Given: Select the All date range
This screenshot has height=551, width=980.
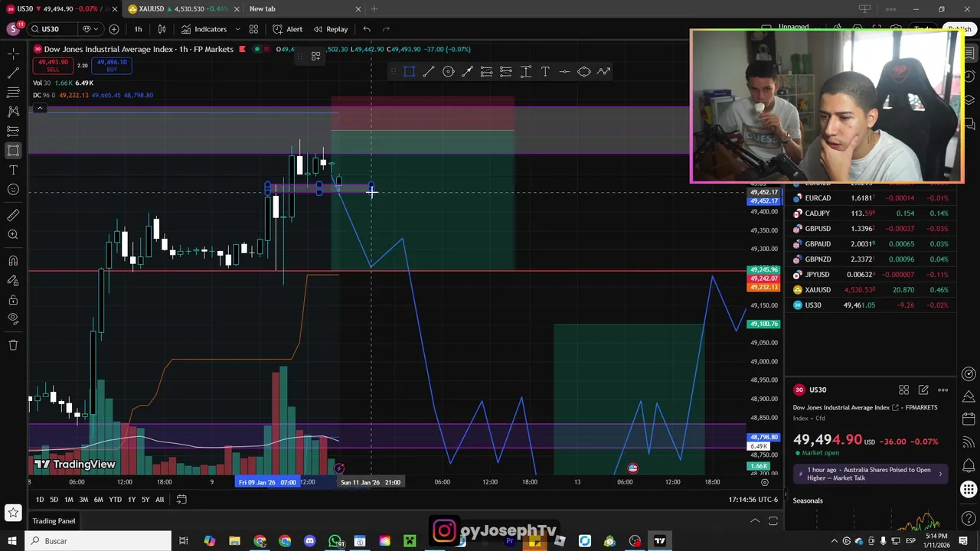Looking at the screenshot, I should [x=159, y=500].
